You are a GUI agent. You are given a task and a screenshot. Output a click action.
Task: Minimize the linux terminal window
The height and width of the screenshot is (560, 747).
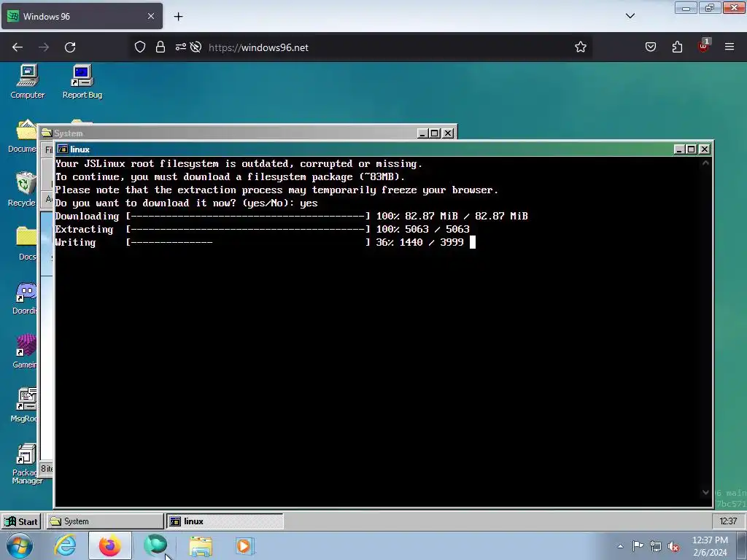coord(679,149)
